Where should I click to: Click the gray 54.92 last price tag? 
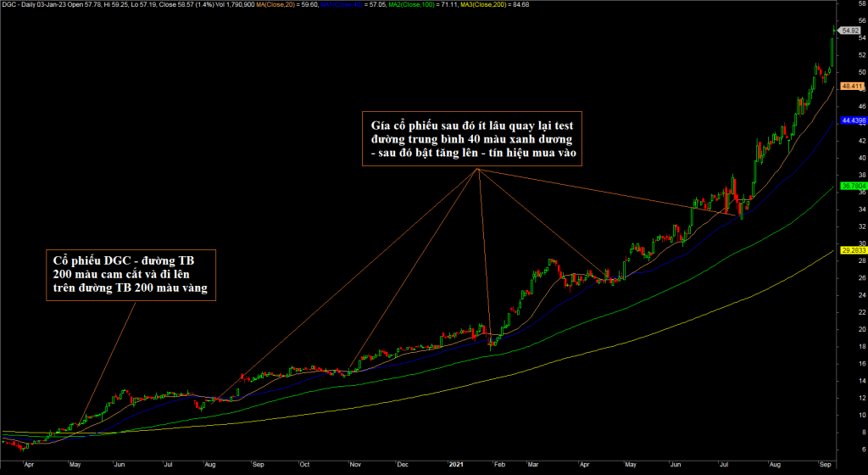pyautogui.click(x=849, y=31)
